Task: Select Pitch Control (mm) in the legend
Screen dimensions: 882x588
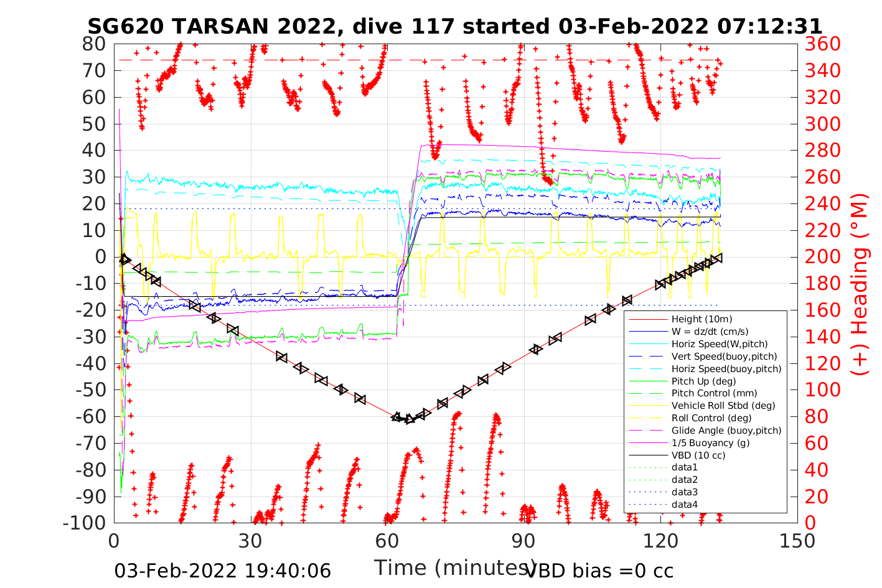Action: (709, 393)
